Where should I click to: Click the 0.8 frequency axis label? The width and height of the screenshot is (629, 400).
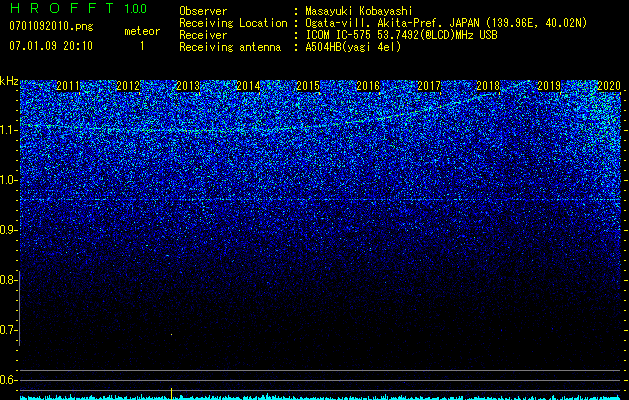pos(8,280)
